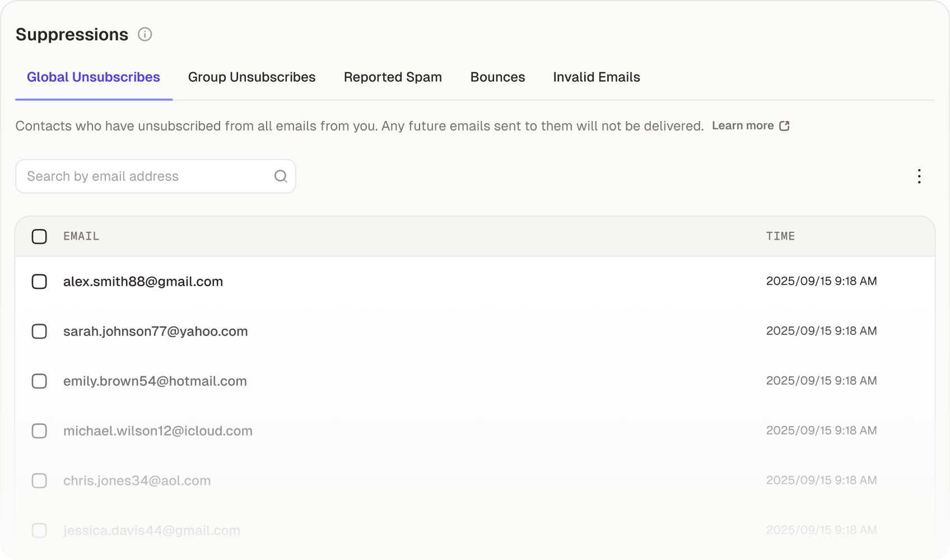Open the Invalid Emails tab
The width and height of the screenshot is (950, 560).
point(597,77)
